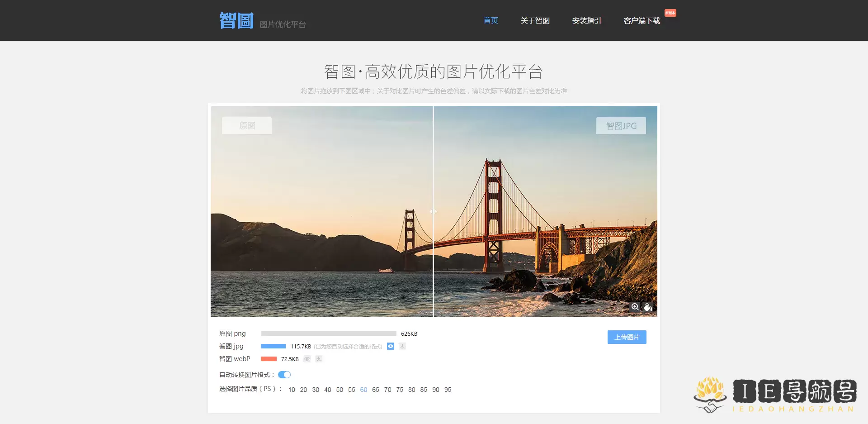Click the 115.7KB size value
The image size is (868, 424).
[301, 347]
